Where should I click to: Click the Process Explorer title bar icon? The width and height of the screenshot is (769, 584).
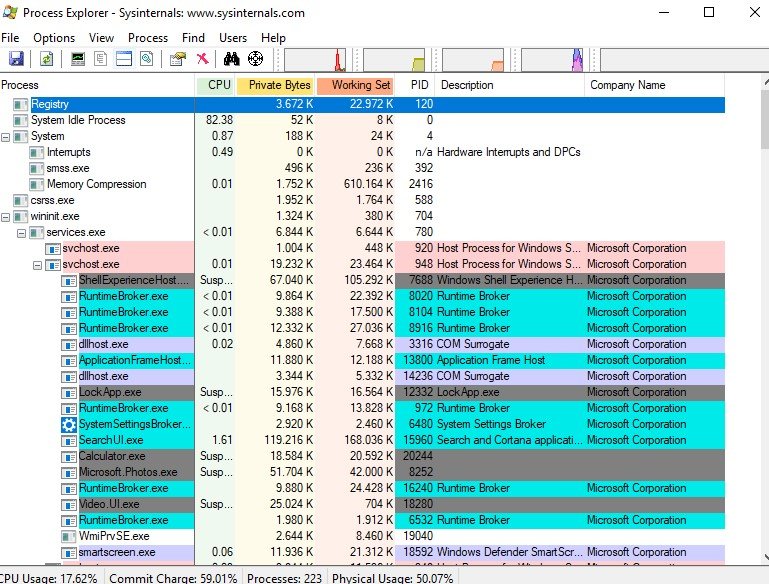click(x=10, y=12)
